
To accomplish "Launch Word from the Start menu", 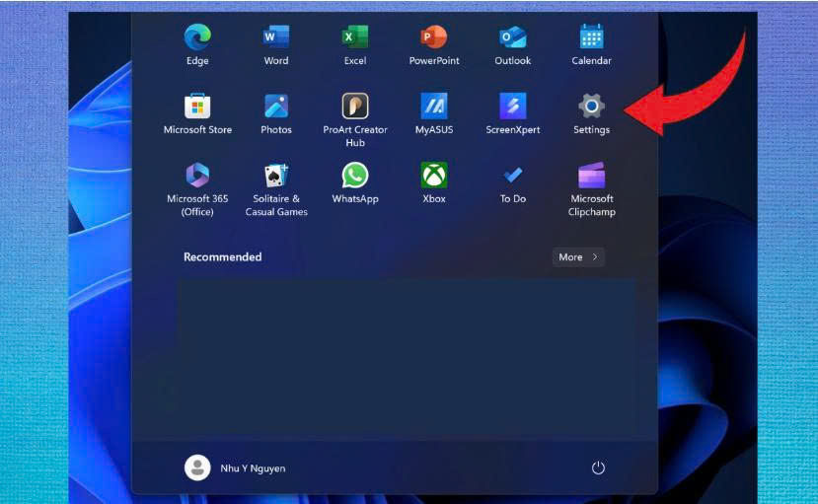I will pyautogui.click(x=276, y=37).
